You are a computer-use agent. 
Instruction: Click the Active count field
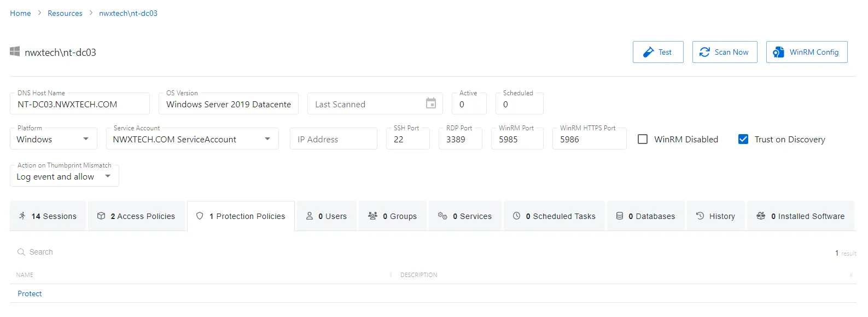(469, 103)
